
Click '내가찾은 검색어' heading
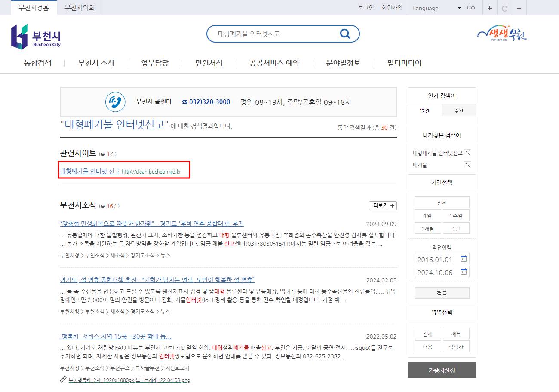[442, 135]
